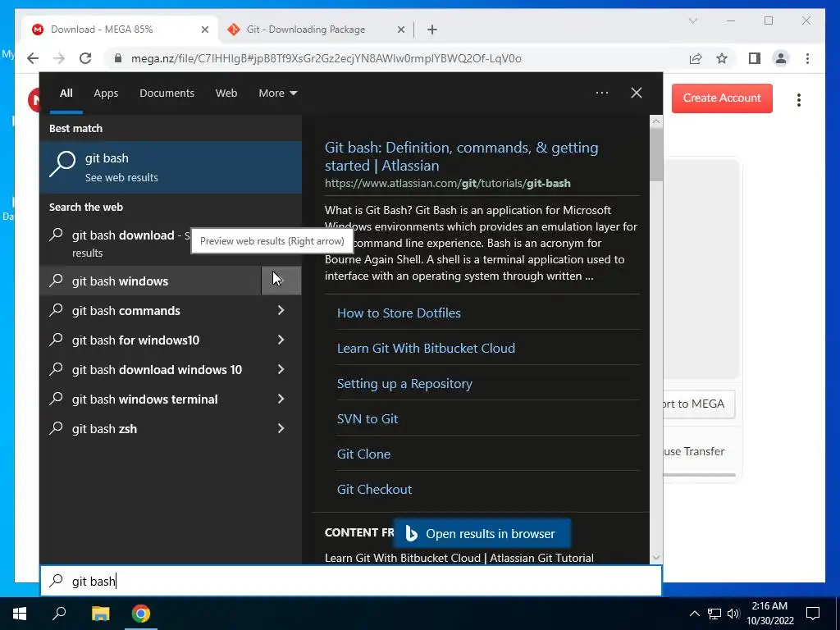Open Chrome three-dot menu
The width and height of the screenshot is (840, 630).
click(x=807, y=58)
